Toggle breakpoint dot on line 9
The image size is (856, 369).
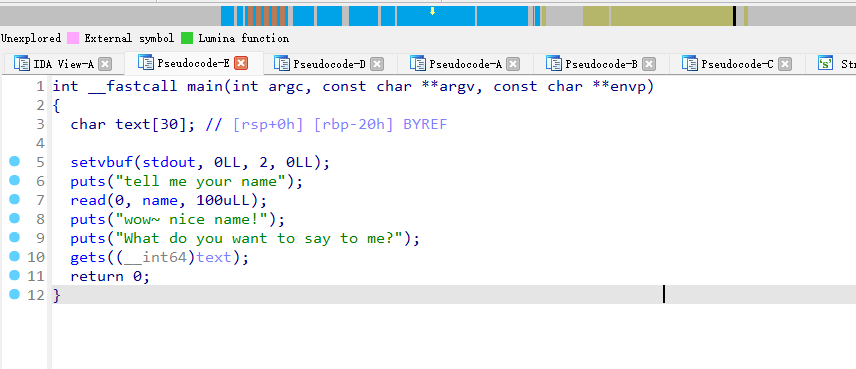(x=14, y=237)
